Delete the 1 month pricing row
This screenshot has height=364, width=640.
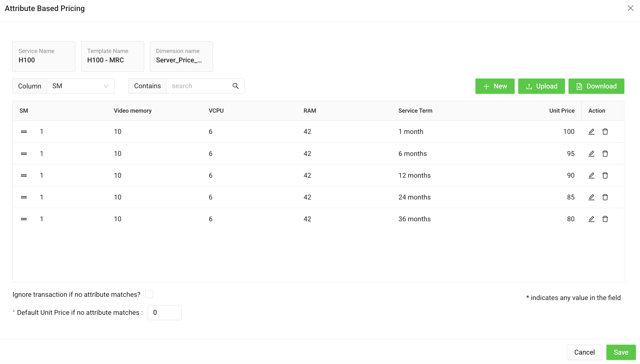click(x=605, y=131)
